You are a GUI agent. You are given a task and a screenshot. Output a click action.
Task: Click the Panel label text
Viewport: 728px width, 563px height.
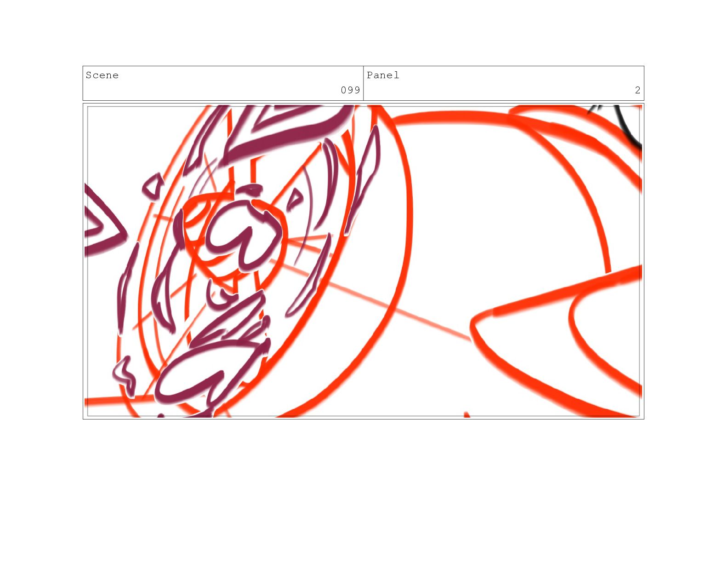point(383,75)
